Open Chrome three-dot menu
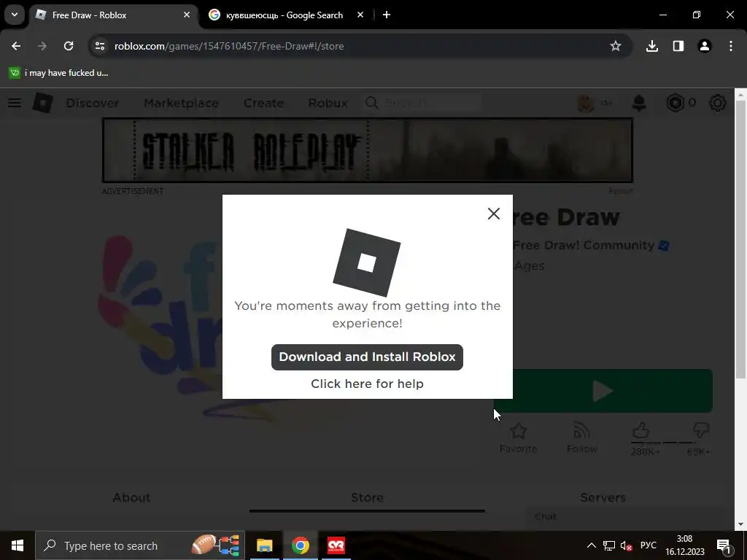The image size is (747, 560). (730, 46)
